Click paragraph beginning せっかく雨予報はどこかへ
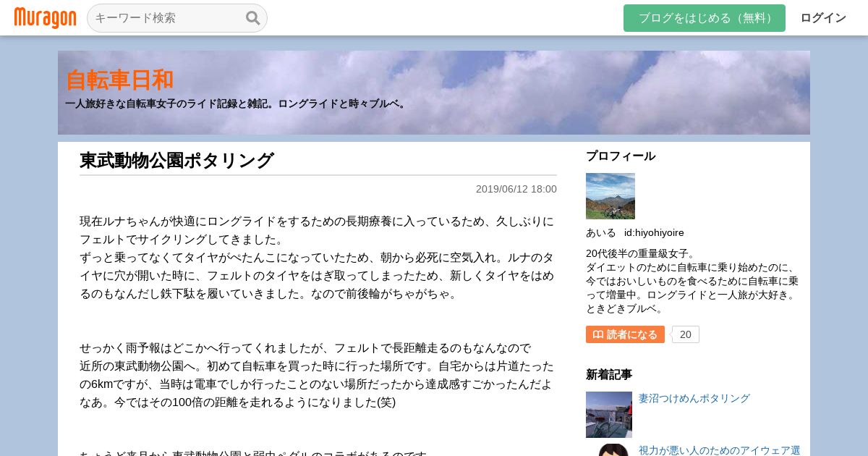Screen dimensions: 868x456 tap(318, 375)
